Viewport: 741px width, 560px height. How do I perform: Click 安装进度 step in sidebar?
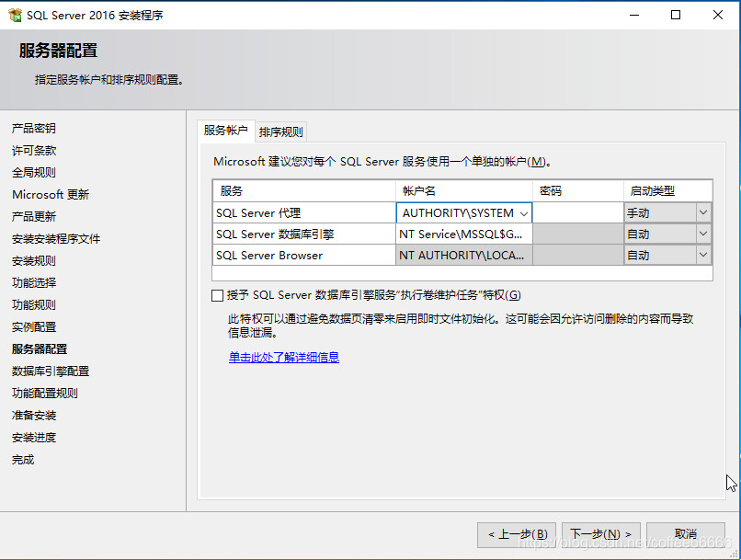[x=34, y=438]
